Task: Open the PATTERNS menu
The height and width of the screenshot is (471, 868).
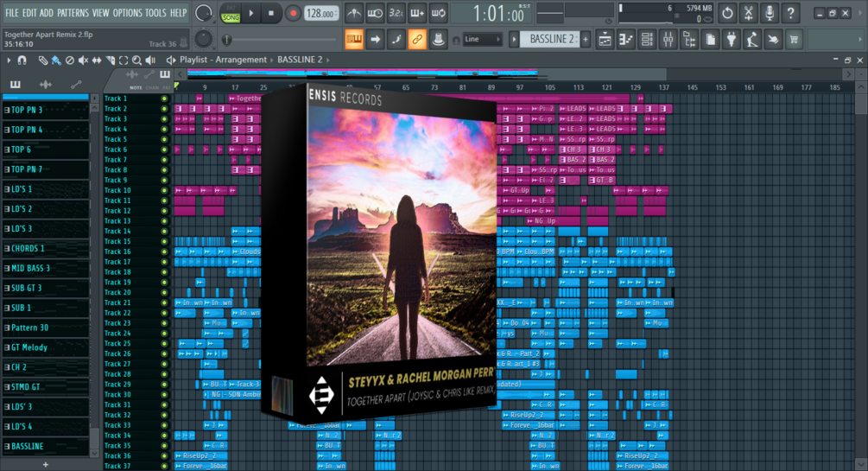Action: tap(73, 13)
